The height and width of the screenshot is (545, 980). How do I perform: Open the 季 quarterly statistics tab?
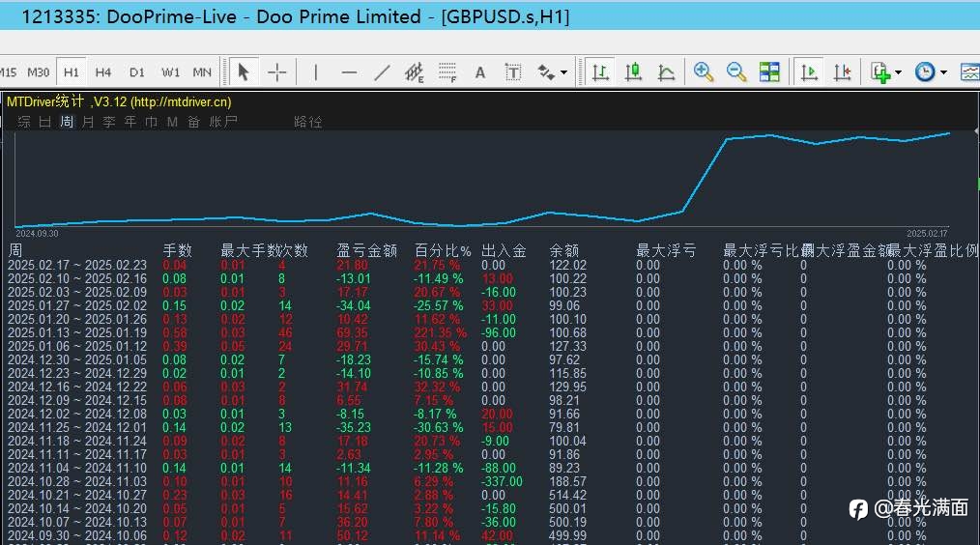109,122
